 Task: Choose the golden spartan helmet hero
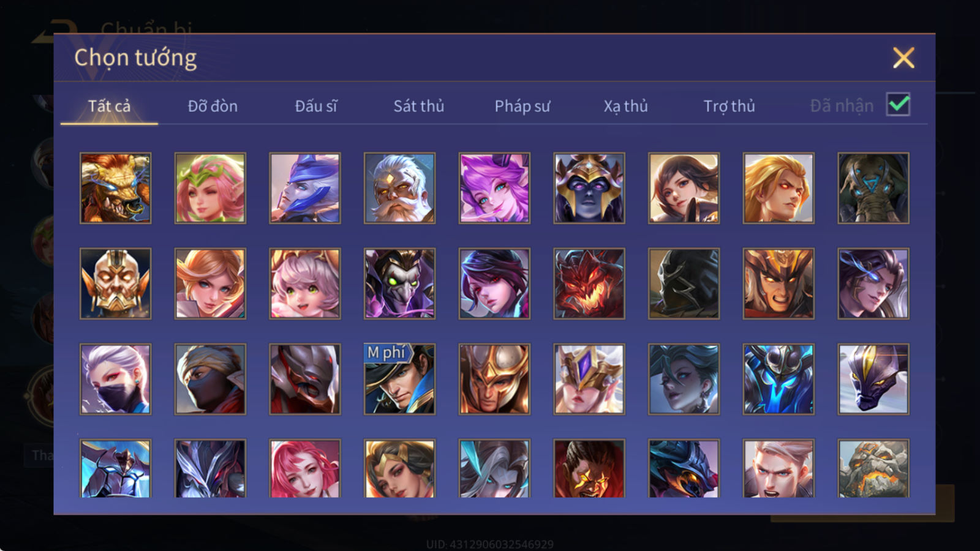[x=494, y=379]
